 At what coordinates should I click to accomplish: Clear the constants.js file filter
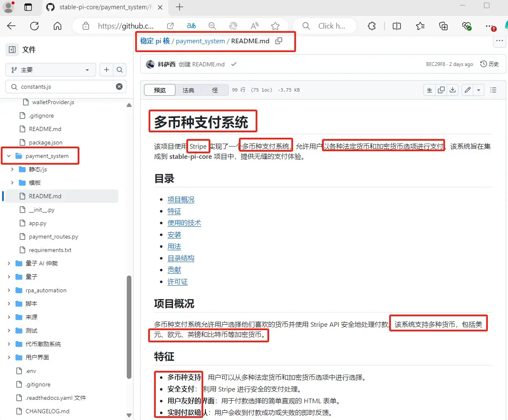pos(119,87)
